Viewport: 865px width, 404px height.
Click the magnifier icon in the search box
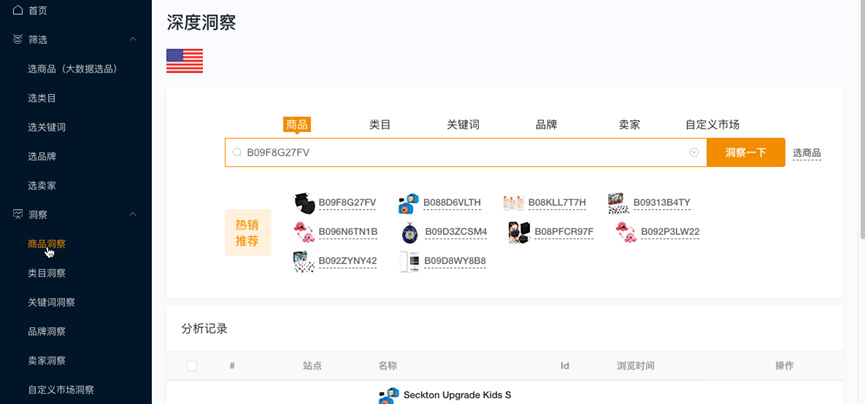click(237, 152)
